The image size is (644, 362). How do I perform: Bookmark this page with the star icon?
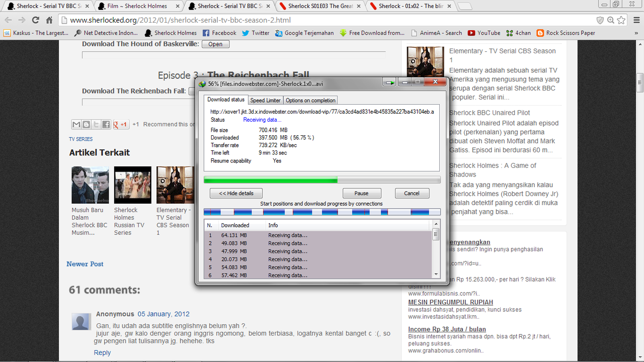pos(621,20)
